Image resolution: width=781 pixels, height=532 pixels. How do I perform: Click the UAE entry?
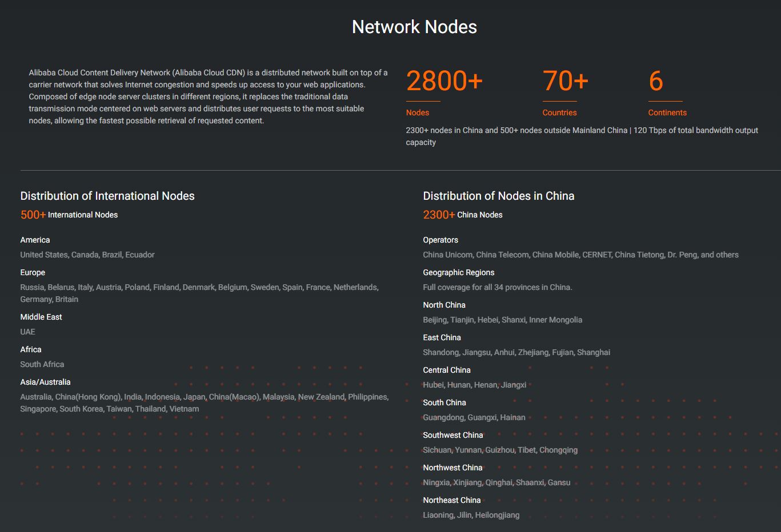pos(27,332)
